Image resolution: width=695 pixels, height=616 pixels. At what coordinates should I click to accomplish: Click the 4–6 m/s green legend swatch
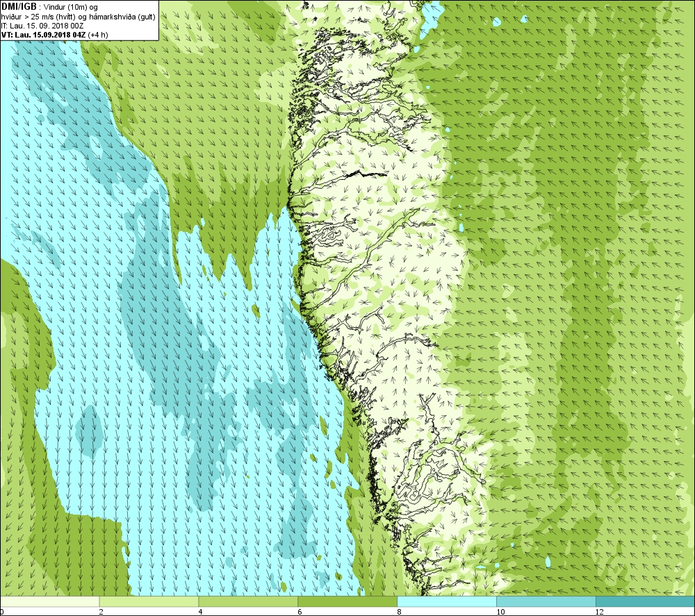[248, 601]
